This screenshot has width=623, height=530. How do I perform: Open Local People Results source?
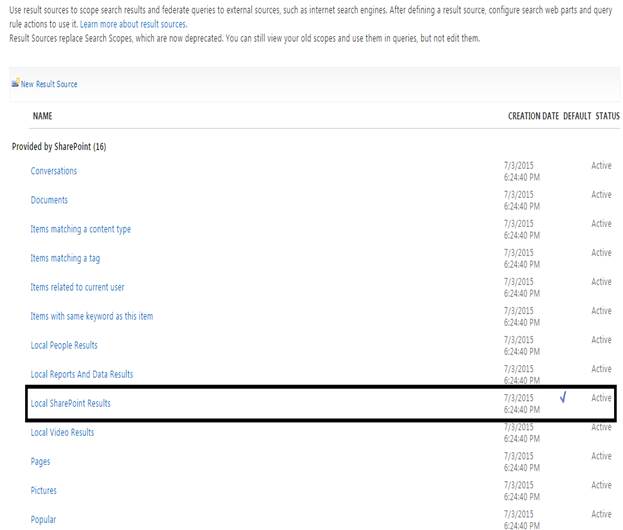click(x=64, y=345)
